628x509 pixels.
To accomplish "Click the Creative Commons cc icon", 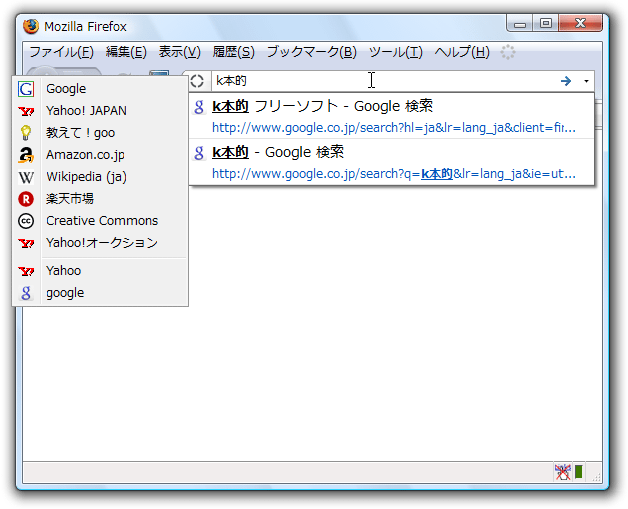I will pyautogui.click(x=26, y=221).
